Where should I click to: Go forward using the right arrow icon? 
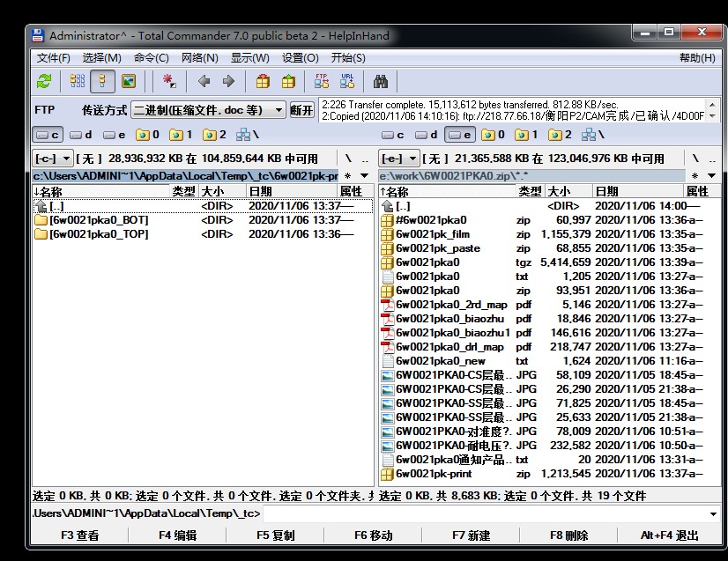(x=228, y=82)
